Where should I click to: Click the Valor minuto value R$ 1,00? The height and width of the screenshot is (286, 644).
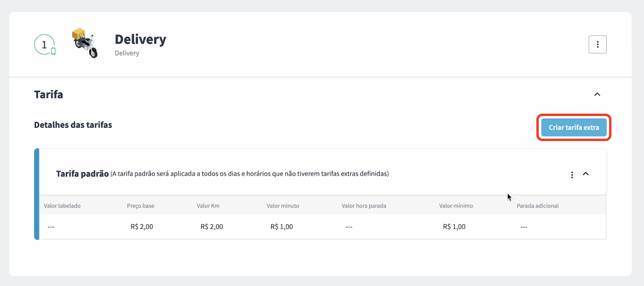(x=282, y=227)
